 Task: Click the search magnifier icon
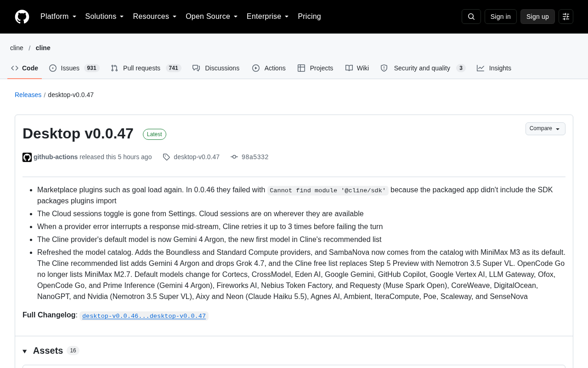pyautogui.click(x=471, y=17)
